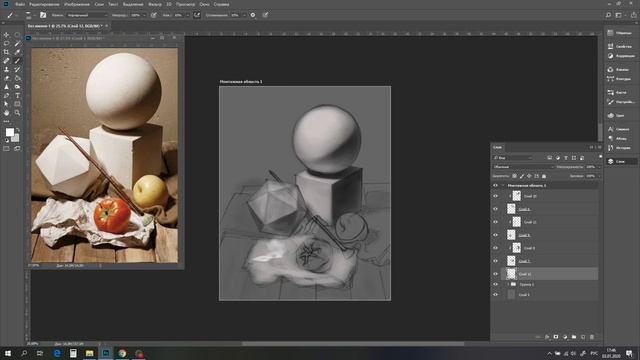This screenshot has width=640, height=360.
Task: Hide the highlighted selected layer
Action: (x=496, y=274)
